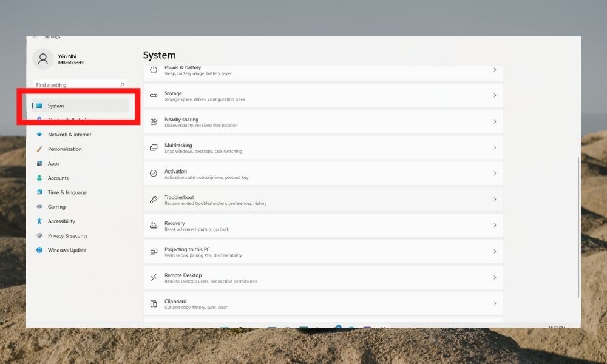Click the user profile avatar

tap(43, 59)
